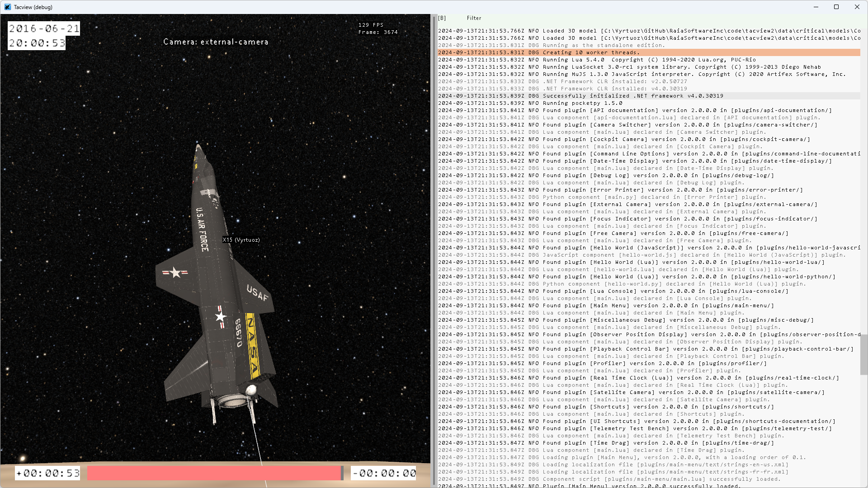Click the [B] button in log panel
Image resolution: width=868 pixels, height=488 pixels.
point(442,18)
